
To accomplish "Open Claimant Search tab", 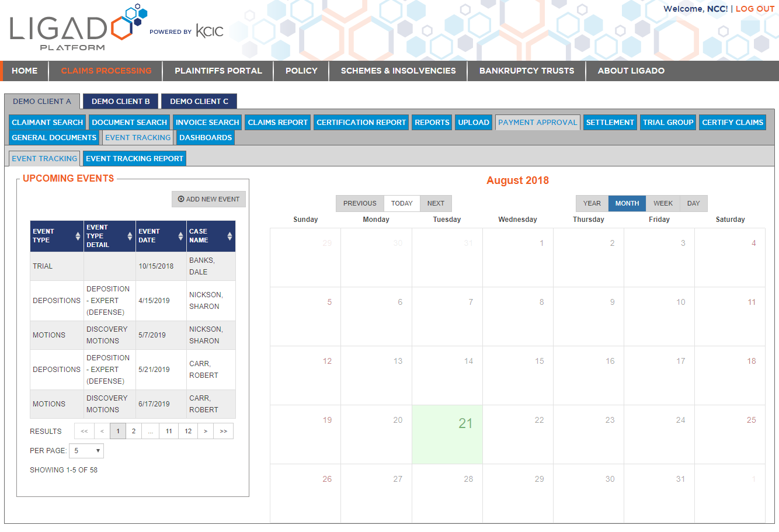I will point(47,122).
